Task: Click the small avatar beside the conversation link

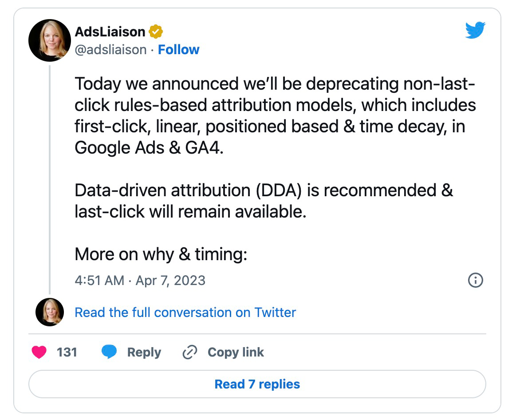Action: click(50, 312)
